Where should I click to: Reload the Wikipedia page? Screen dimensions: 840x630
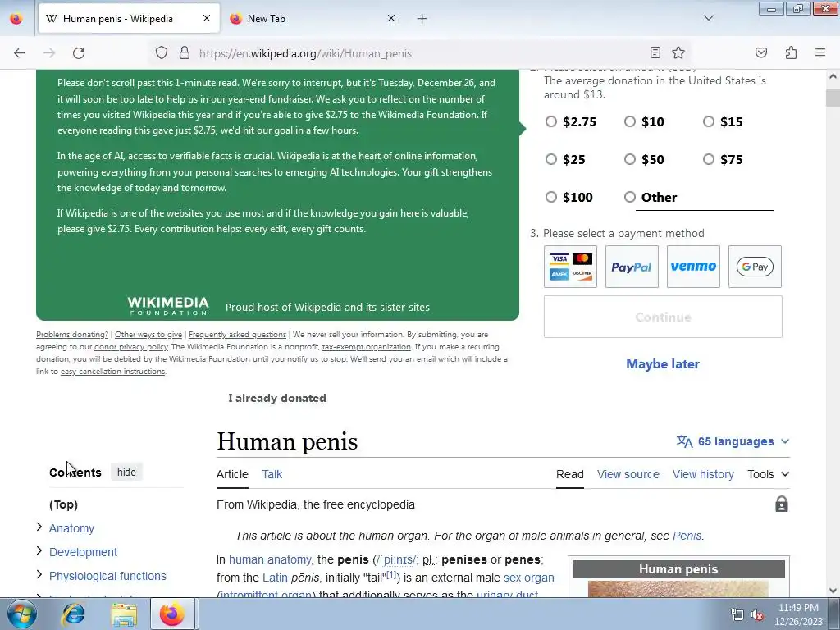coord(79,53)
